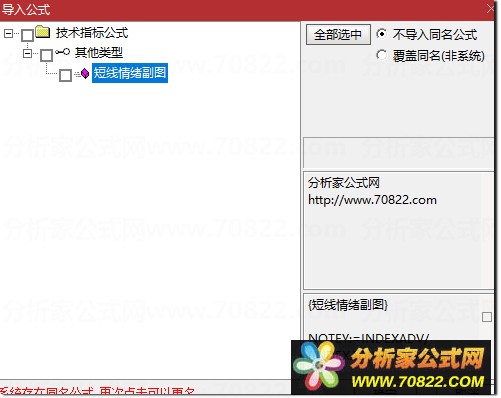501x398 pixels.
Task: Click the yellow folder icon for 技术指标公式
Action: click(x=43, y=32)
